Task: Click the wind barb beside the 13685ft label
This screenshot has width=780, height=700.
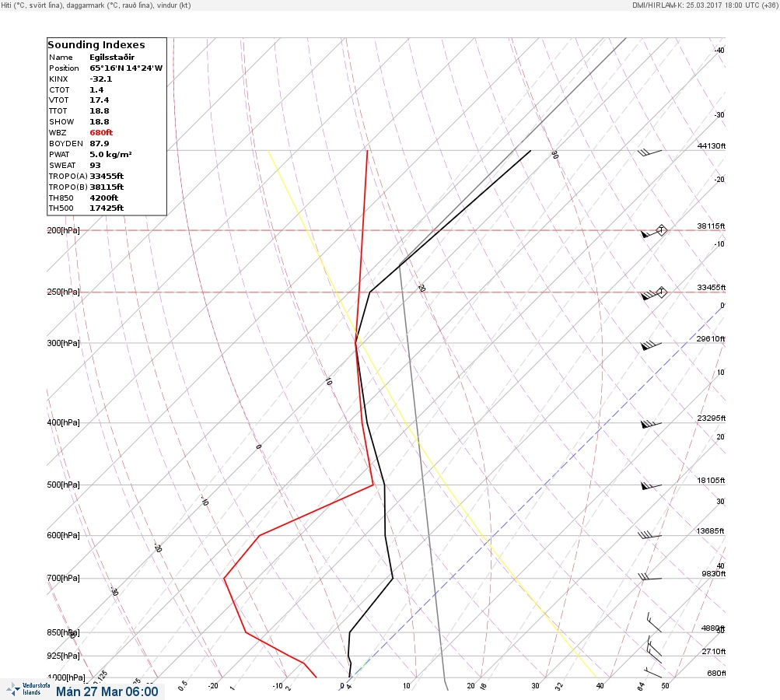Action: tap(649, 535)
